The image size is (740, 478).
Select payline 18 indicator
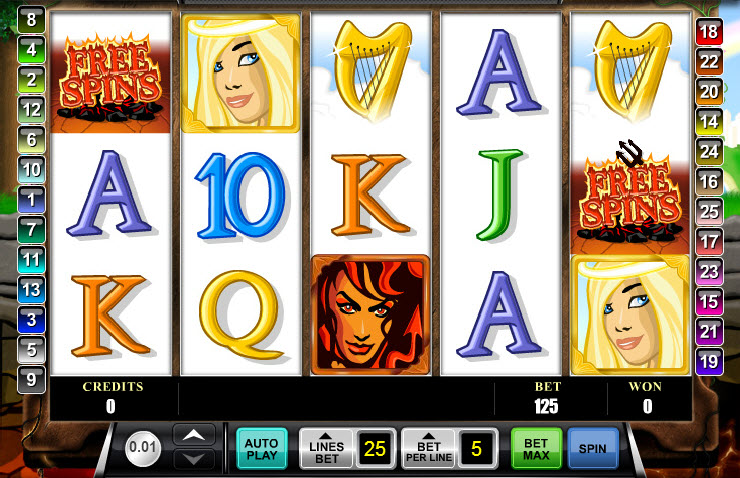click(709, 32)
